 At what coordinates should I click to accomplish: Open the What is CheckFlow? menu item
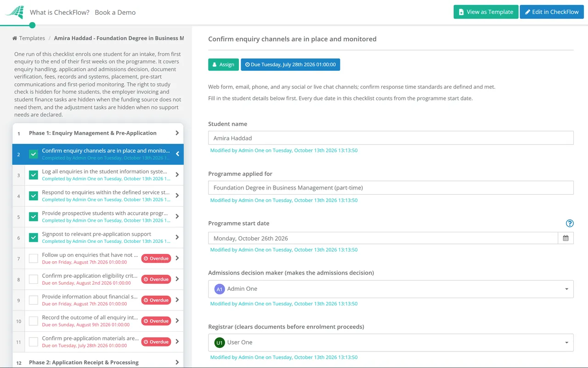coord(60,12)
